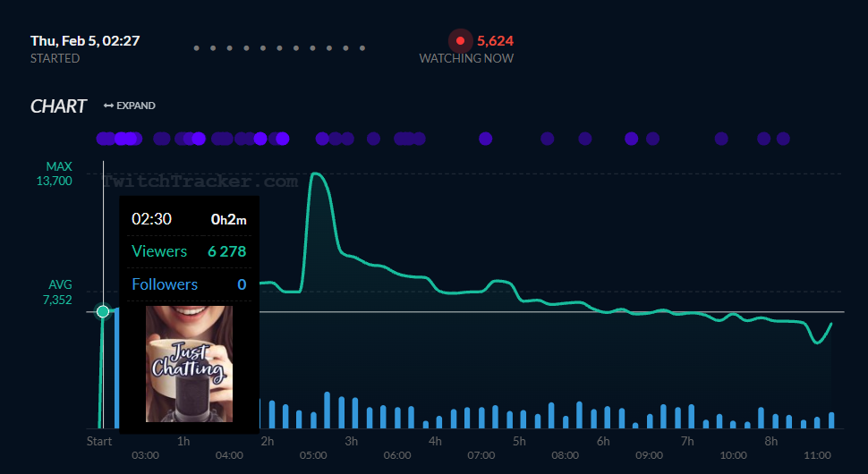Click the "STARTED" label

point(55,59)
